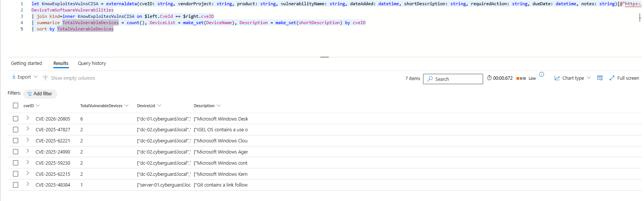The image size is (644, 201).
Task: Open the TotalVulnerableDevices column menu
Action: tap(126, 106)
